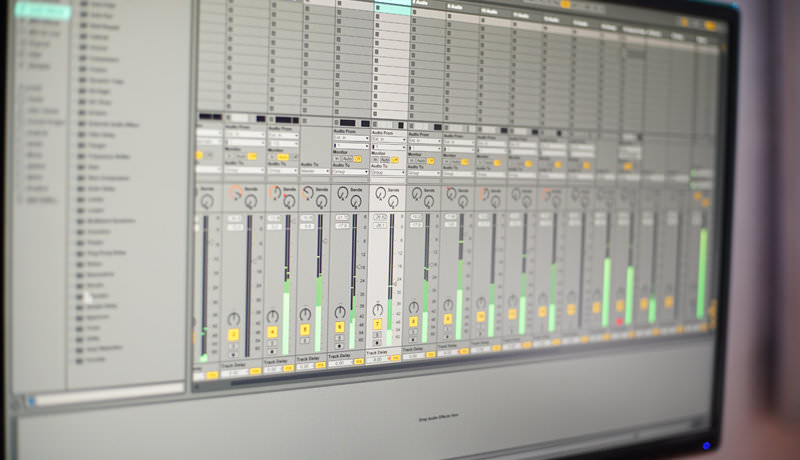Click the Send A knob on track 8
Viewport: 800px width, 460px height.
click(417, 193)
